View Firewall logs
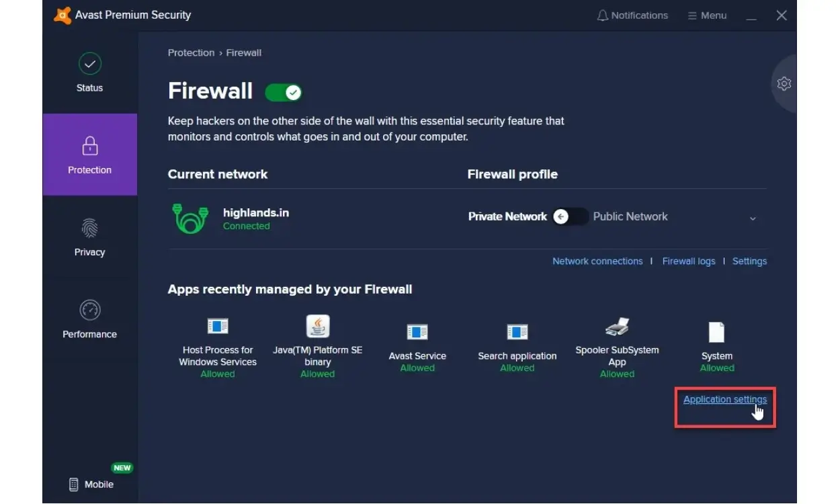 [688, 261]
